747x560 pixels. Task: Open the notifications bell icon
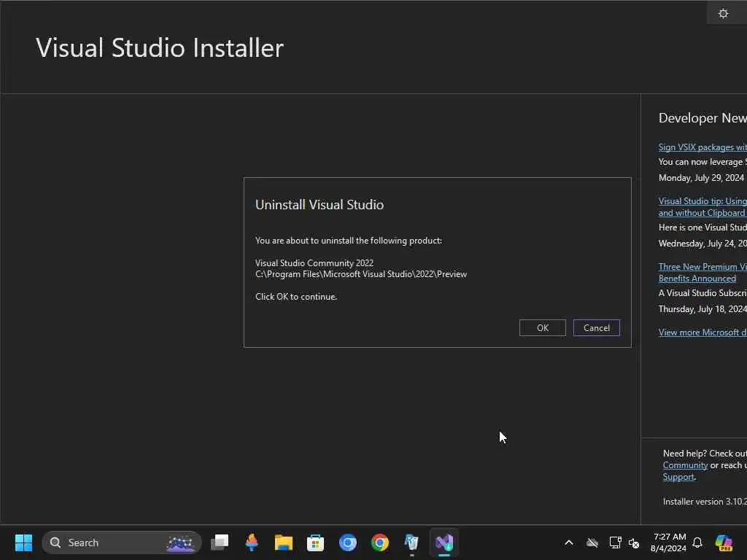pyautogui.click(x=697, y=542)
